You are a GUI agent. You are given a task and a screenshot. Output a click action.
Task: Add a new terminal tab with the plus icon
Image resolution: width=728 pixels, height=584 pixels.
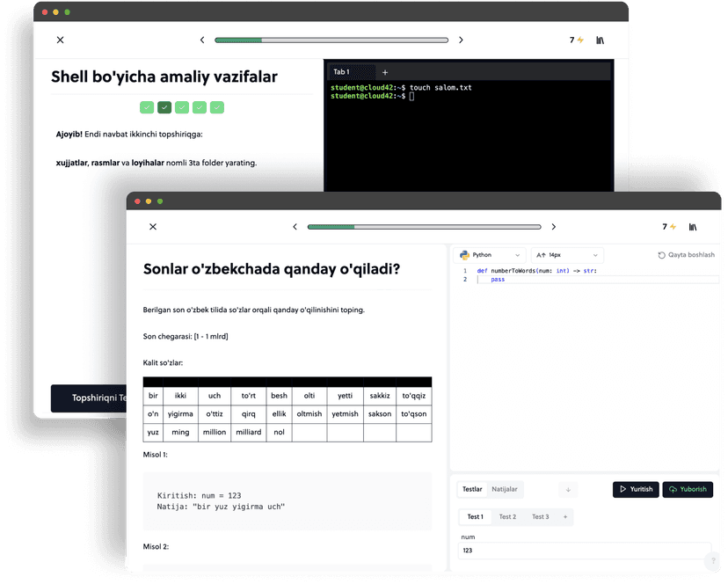tap(385, 72)
